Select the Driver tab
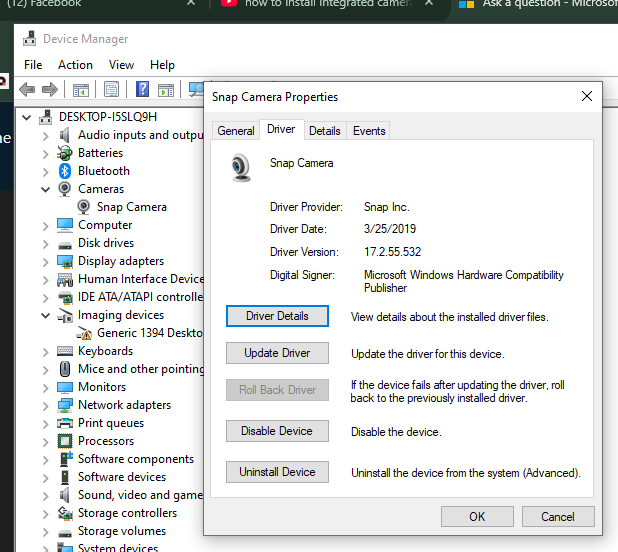The height and width of the screenshot is (552, 618). click(281, 129)
